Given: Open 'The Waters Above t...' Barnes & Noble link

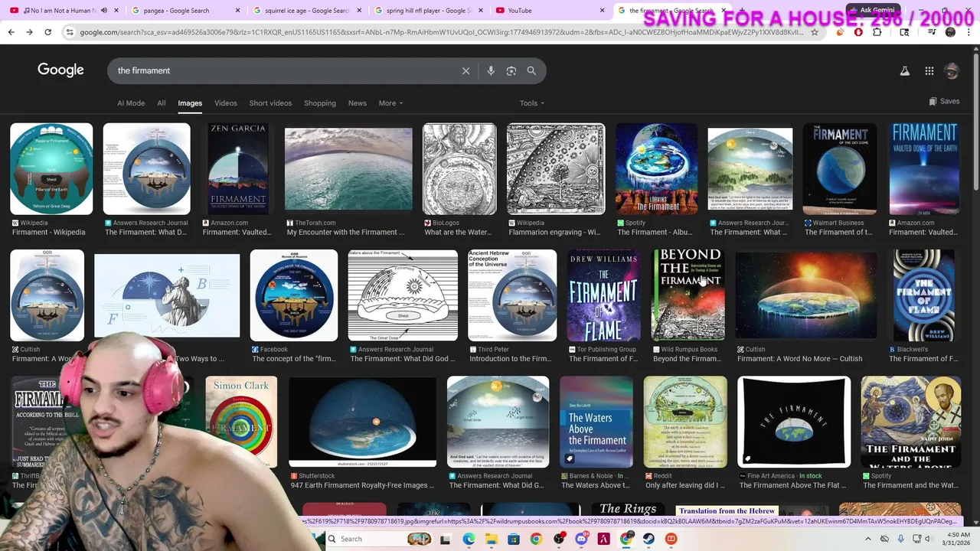Looking at the screenshot, I should click(595, 485).
